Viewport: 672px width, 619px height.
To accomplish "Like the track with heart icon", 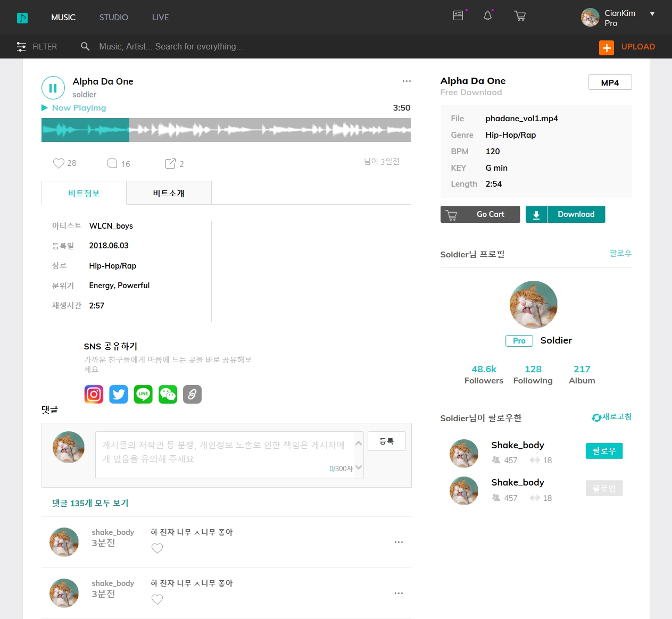I will (x=59, y=163).
